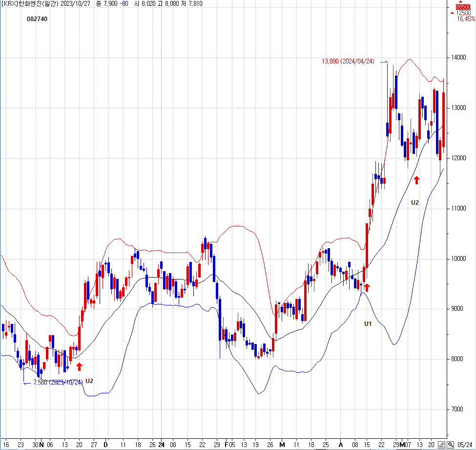Click the 12500 change value
This screenshot has width=476, height=450.
coord(464,13)
